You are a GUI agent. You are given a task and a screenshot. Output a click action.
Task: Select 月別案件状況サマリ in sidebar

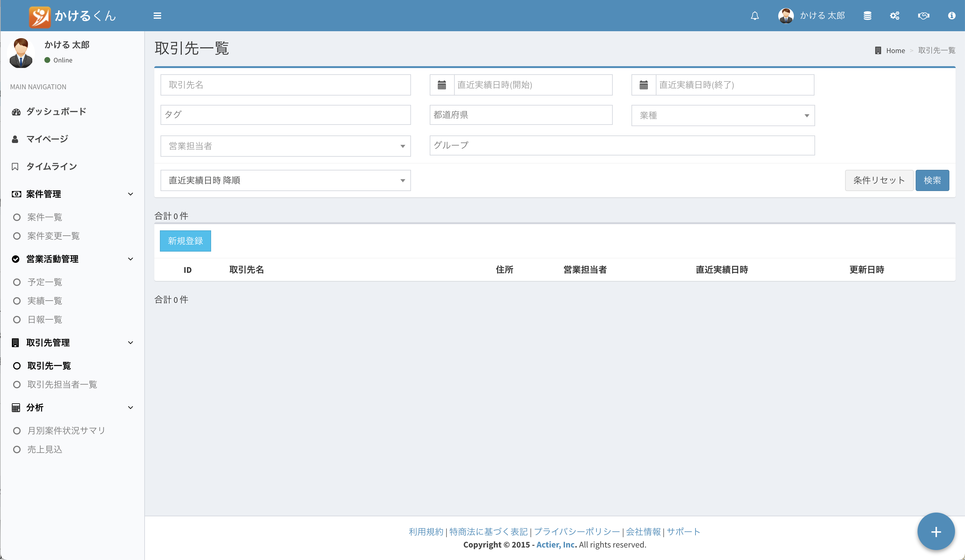66,431
